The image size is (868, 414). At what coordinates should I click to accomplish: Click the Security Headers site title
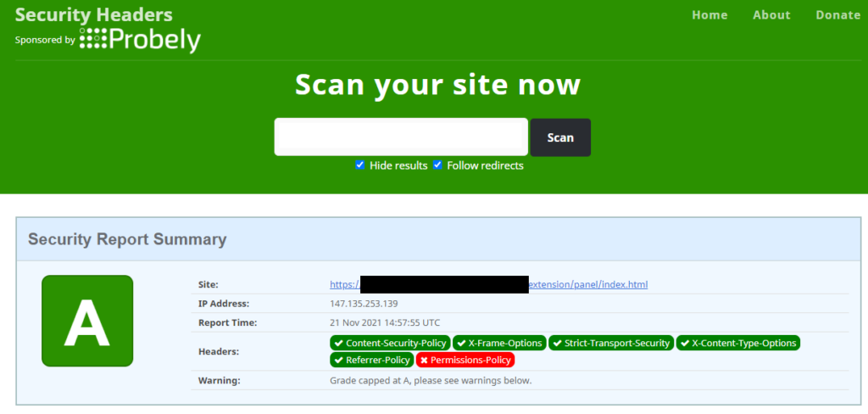click(x=93, y=15)
